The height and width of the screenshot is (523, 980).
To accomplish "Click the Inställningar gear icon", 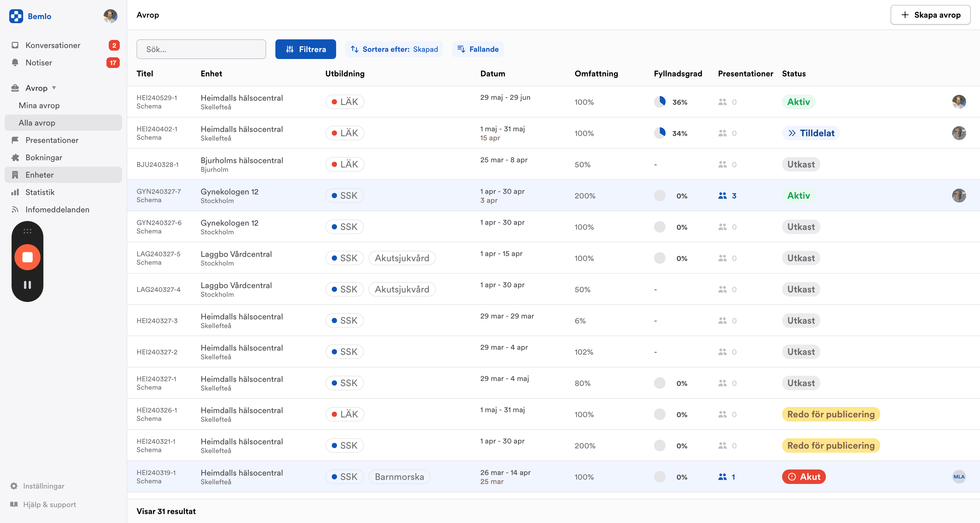I will (14, 486).
